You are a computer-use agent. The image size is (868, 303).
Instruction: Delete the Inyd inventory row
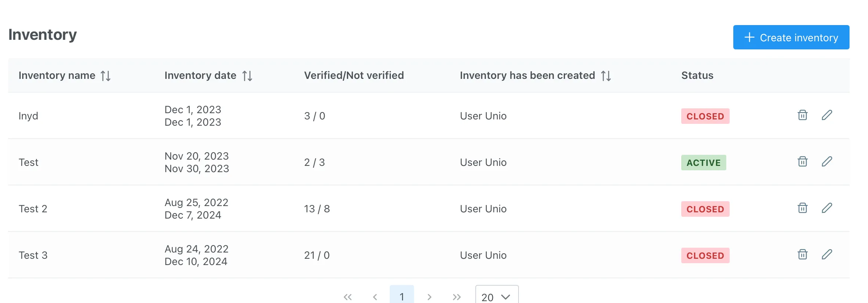[x=802, y=115]
